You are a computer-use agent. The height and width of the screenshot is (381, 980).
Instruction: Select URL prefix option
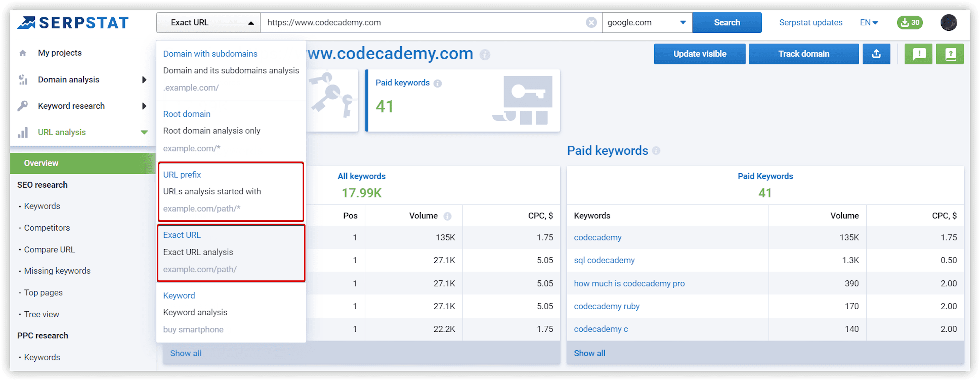pyautogui.click(x=231, y=192)
